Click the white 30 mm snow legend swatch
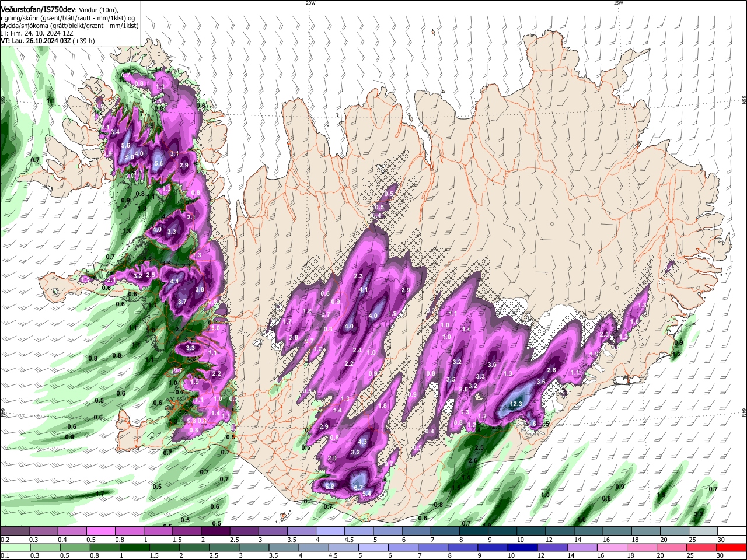The height and width of the screenshot is (560, 747). 732,531
